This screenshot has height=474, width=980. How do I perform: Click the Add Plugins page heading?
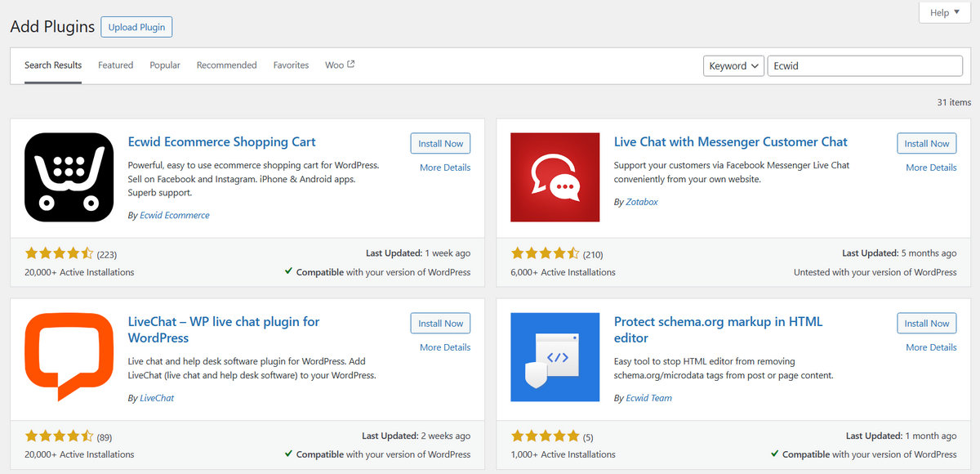tap(52, 27)
